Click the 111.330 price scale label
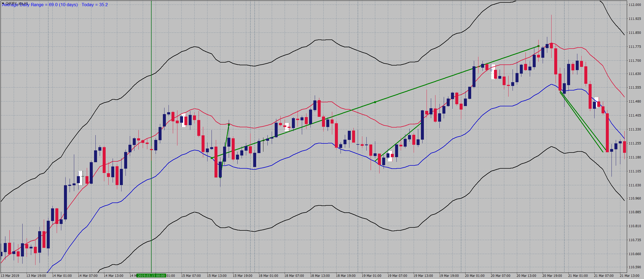The height and width of the screenshot is (279, 644). pos(635,129)
